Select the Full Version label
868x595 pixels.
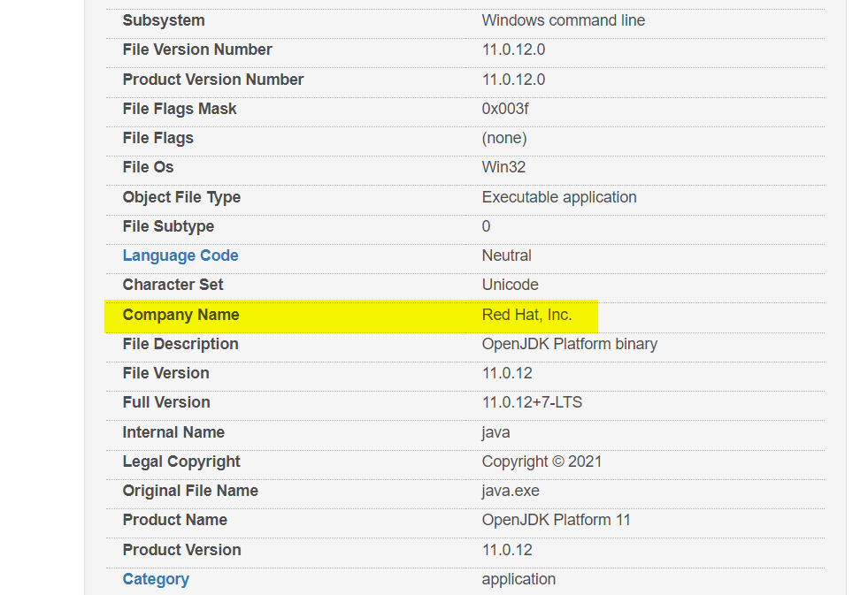pyautogui.click(x=166, y=402)
